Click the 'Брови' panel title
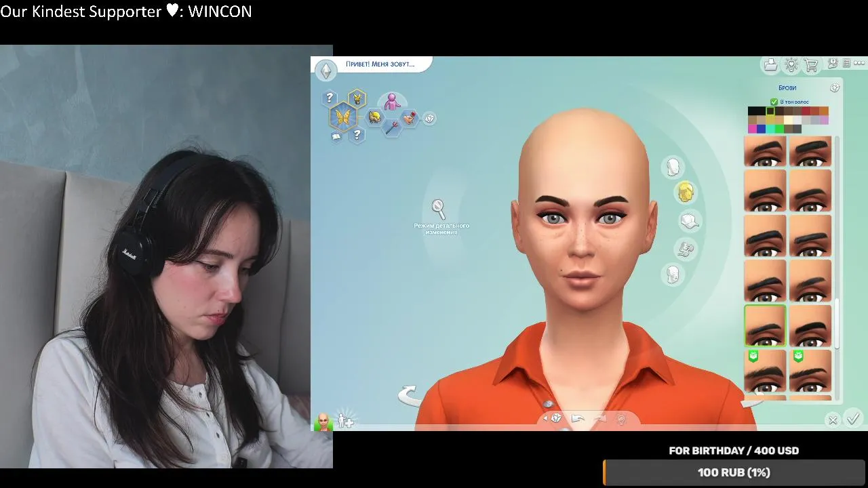The height and width of the screenshot is (488, 868). (787, 88)
